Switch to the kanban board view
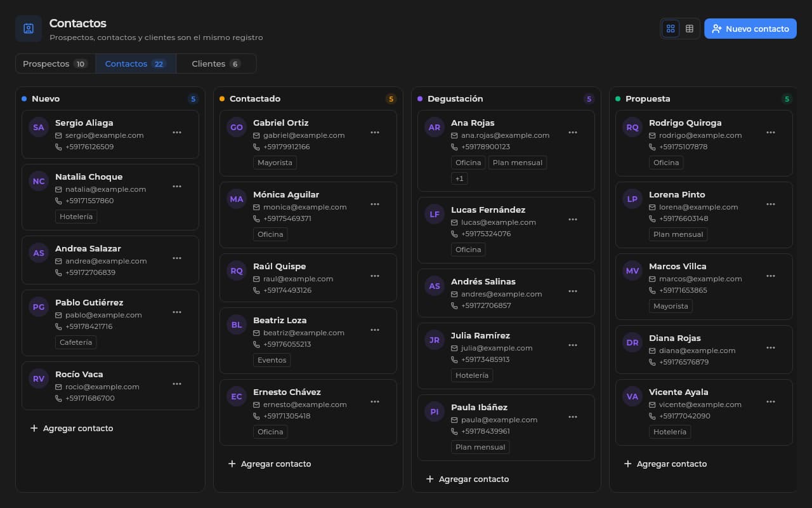The image size is (812, 508). point(671,29)
